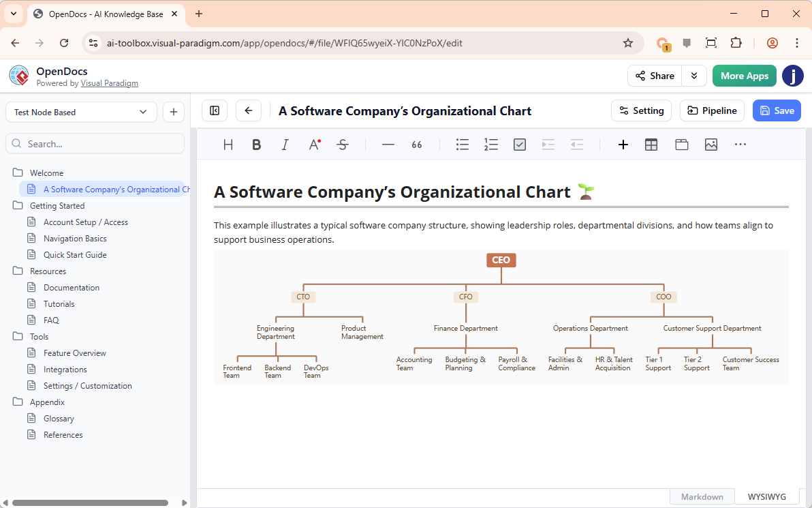
Task: Apply strikethrough formatting
Action: [x=343, y=145]
